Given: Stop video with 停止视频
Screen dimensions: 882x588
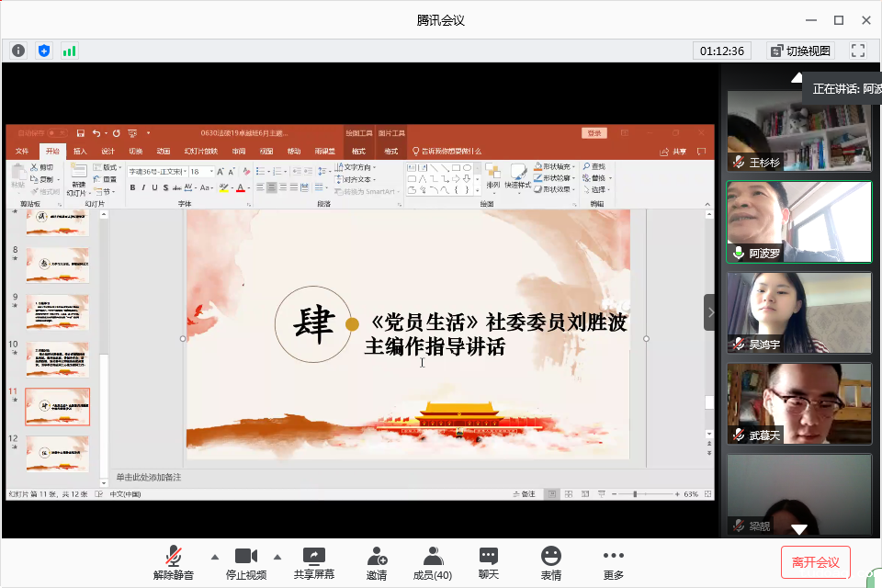Looking at the screenshot, I should [x=245, y=562].
